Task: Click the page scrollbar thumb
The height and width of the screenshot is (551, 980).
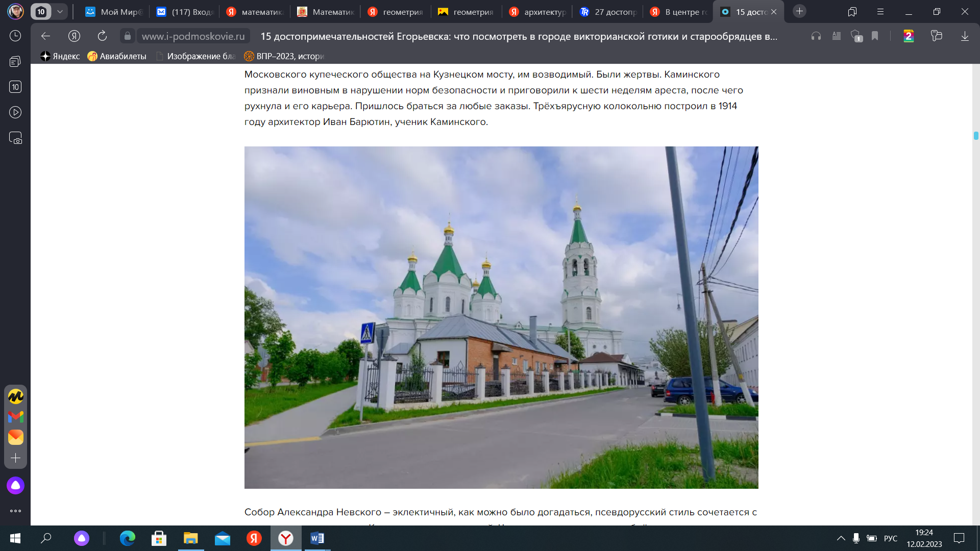Action: click(976, 136)
